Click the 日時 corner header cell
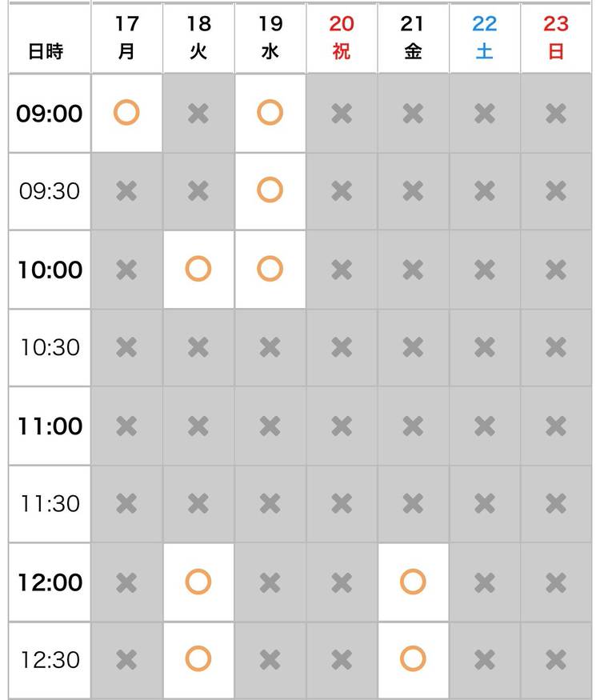 click(46, 52)
